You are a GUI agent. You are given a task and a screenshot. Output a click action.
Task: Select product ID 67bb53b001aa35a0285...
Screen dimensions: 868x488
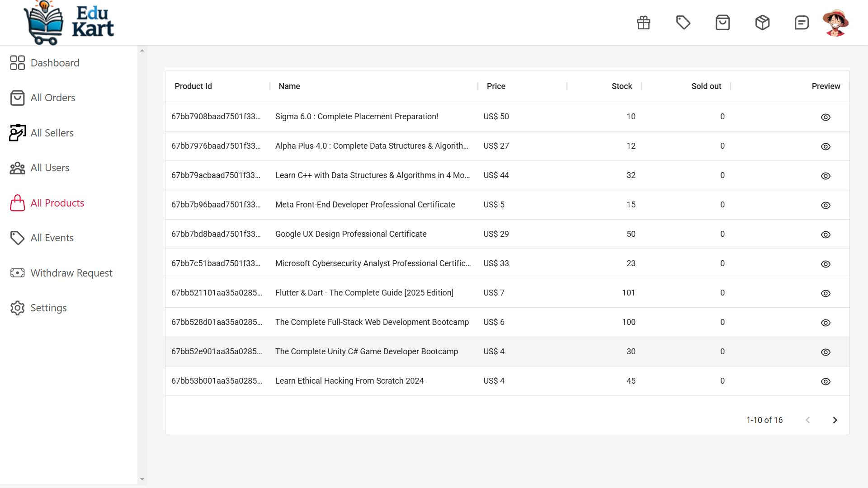click(x=217, y=381)
